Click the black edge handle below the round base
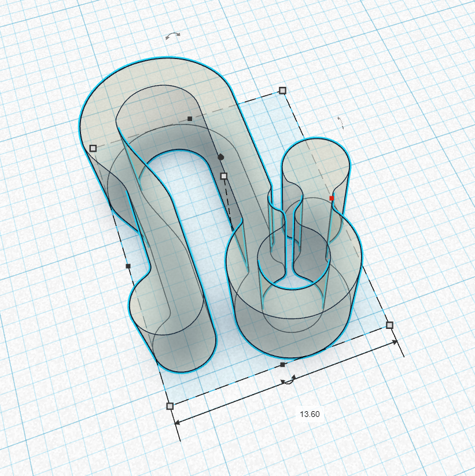This screenshot has width=475, height=476. (282, 365)
